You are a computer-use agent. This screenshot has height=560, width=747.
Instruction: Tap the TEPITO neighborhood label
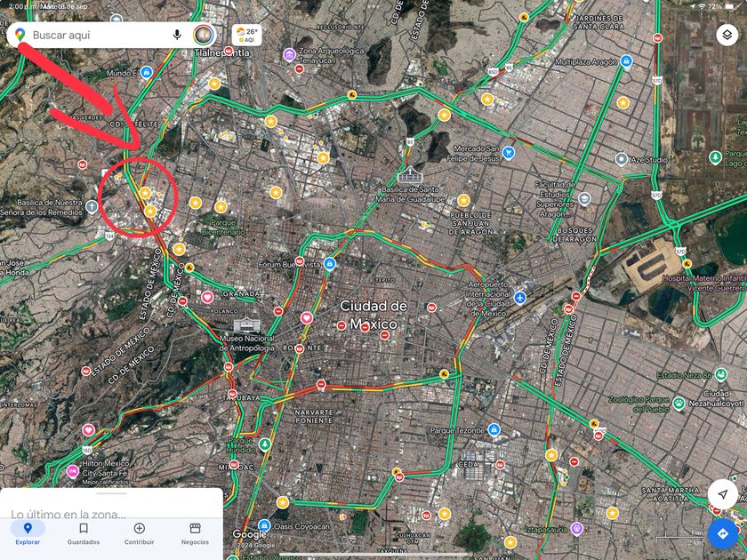point(385,280)
